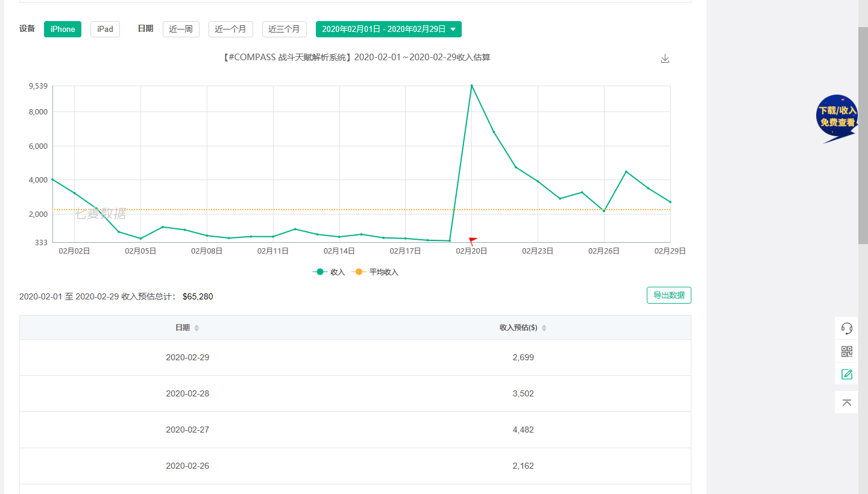Open customer service headset icon

coord(846,328)
